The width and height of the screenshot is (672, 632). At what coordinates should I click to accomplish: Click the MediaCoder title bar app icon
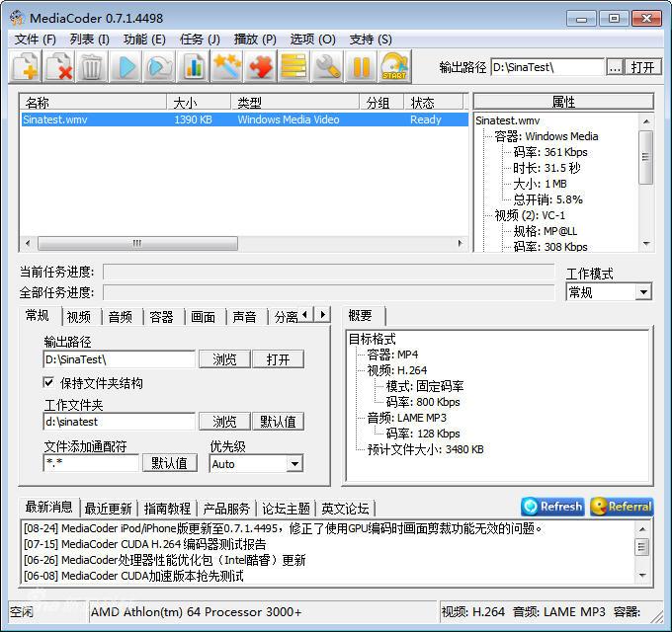coord(17,18)
